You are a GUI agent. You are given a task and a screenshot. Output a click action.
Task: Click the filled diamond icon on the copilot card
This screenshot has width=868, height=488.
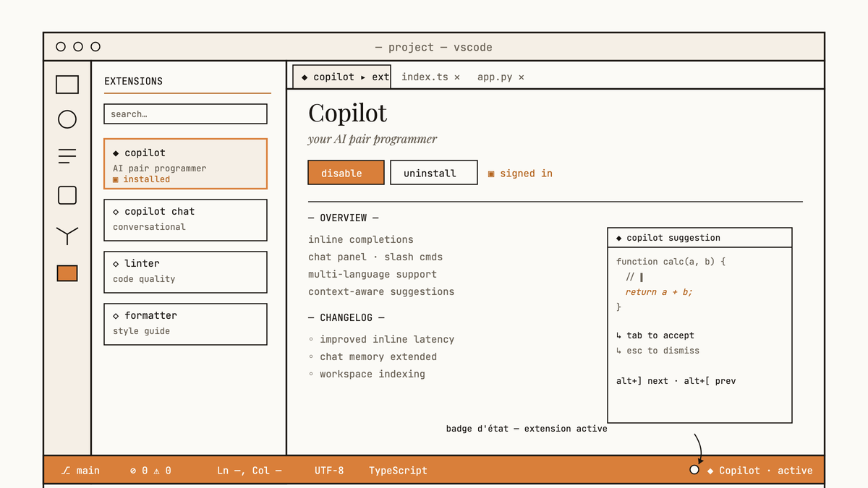click(116, 153)
